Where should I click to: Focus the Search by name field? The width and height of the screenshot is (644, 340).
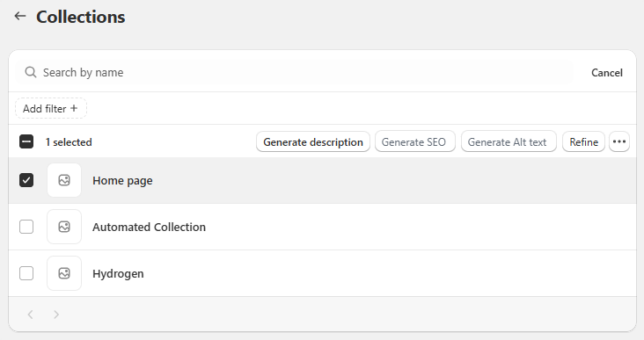tap(294, 73)
